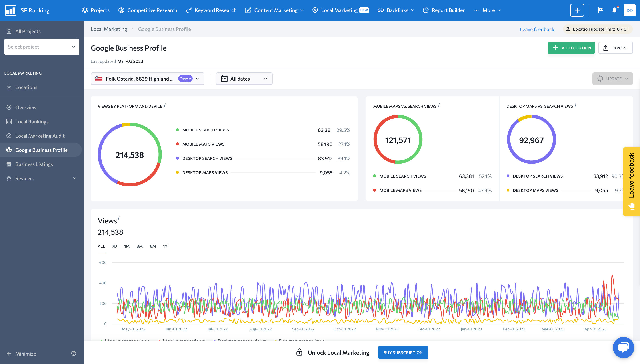Select the 7D views chart filter
This screenshot has height=364, width=640.
tap(115, 246)
